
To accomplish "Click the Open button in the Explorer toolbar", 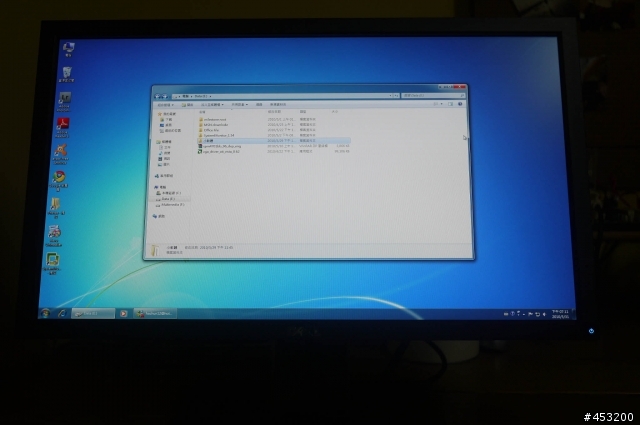I will click(x=187, y=105).
